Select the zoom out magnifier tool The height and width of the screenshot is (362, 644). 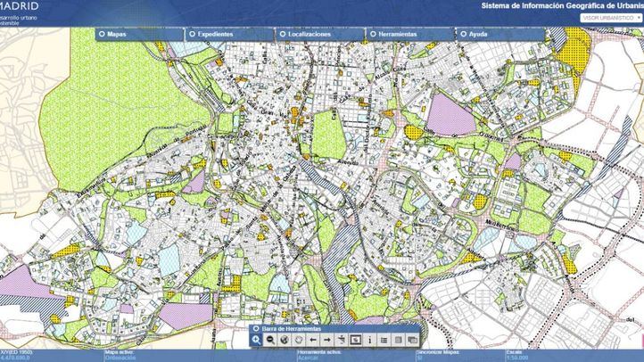(x=270, y=340)
